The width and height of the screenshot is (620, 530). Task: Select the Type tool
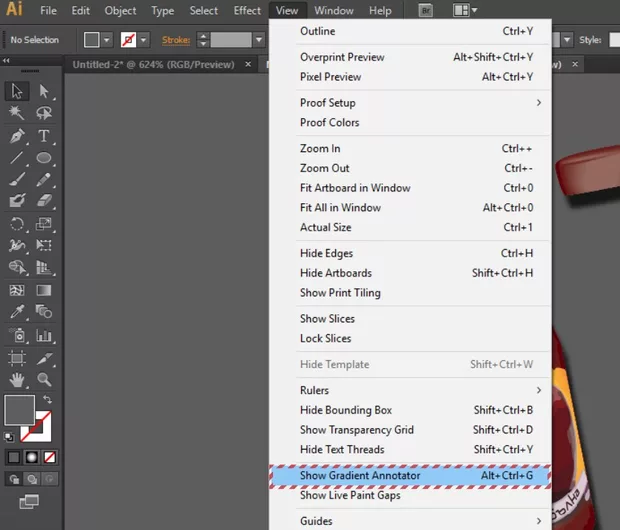(x=44, y=136)
